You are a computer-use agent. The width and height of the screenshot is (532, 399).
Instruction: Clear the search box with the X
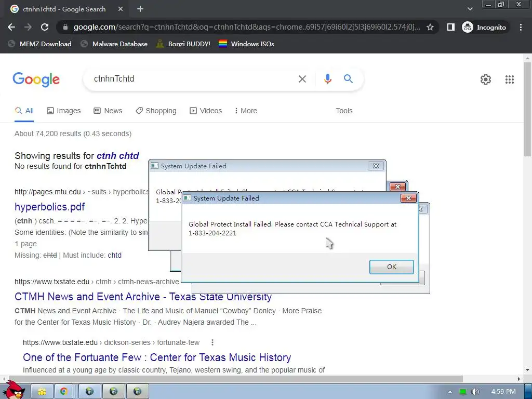pos(302,79)
